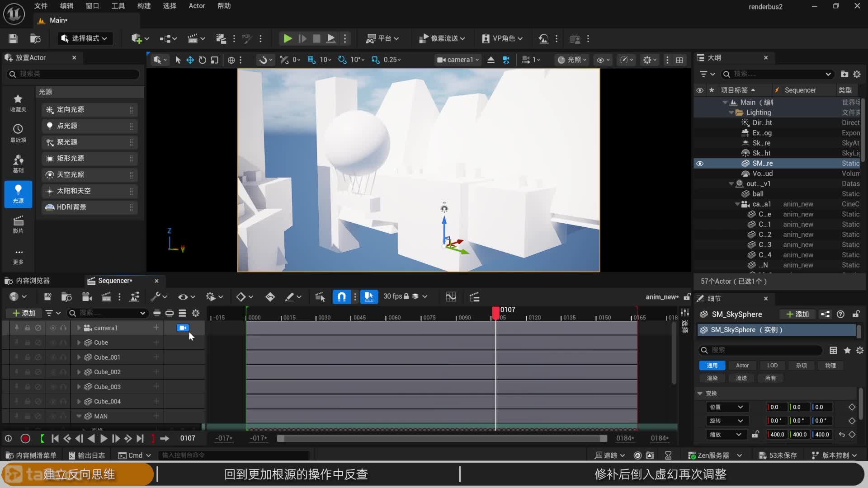Click the 更多 more categories button
Image resolution: width=868 pixels, height=488 pixels.
(x=18, y=256)
